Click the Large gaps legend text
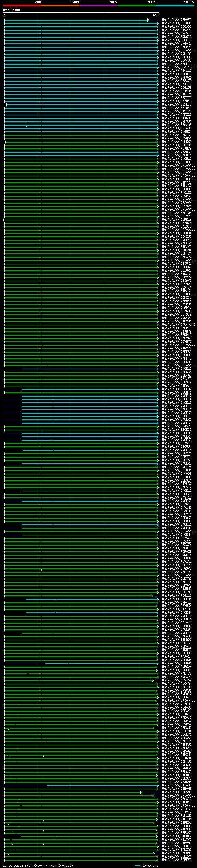Screen dimensions: 197x868 pyautogui.click(x=38, y=866)
